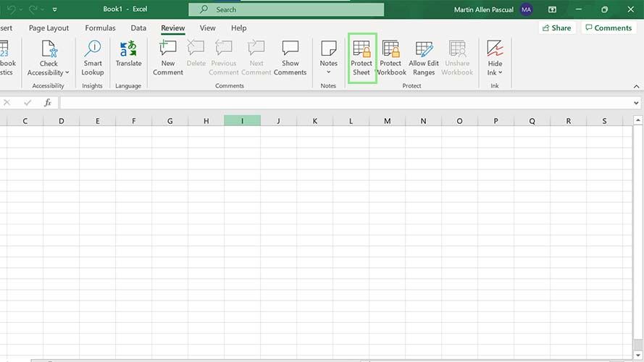The image size is (644, 362).
Task: Open Smart Lookup
Action: pyautogui.click(x=93, y=58)
